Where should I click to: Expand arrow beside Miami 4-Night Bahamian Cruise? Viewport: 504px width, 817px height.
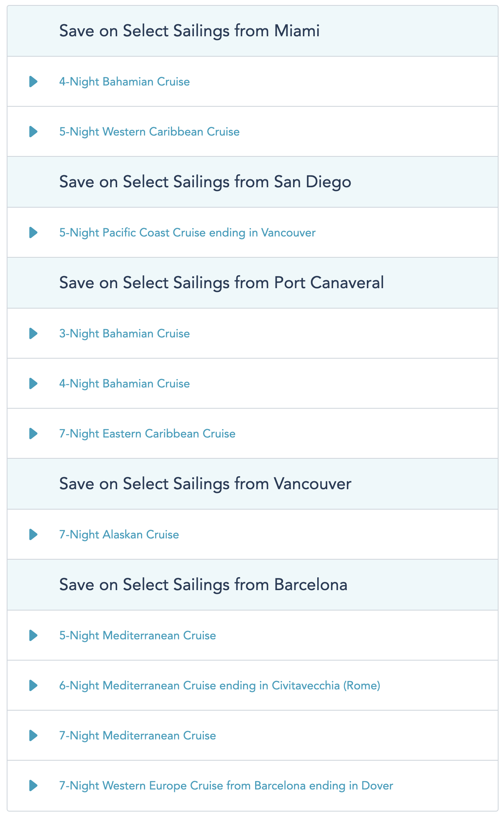(x=33, y=82)
